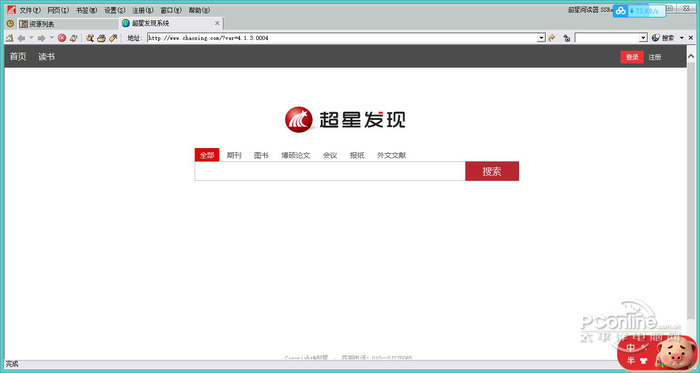
Task: Click the SSReader red app logo icon
Action: click(x=11, y=9)
